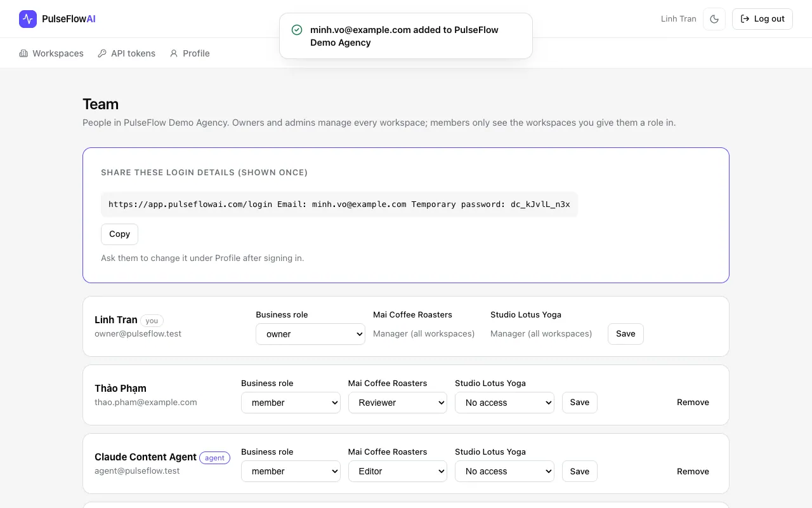Copy the shared login details
812x508 pixels.
click(119, 234)
